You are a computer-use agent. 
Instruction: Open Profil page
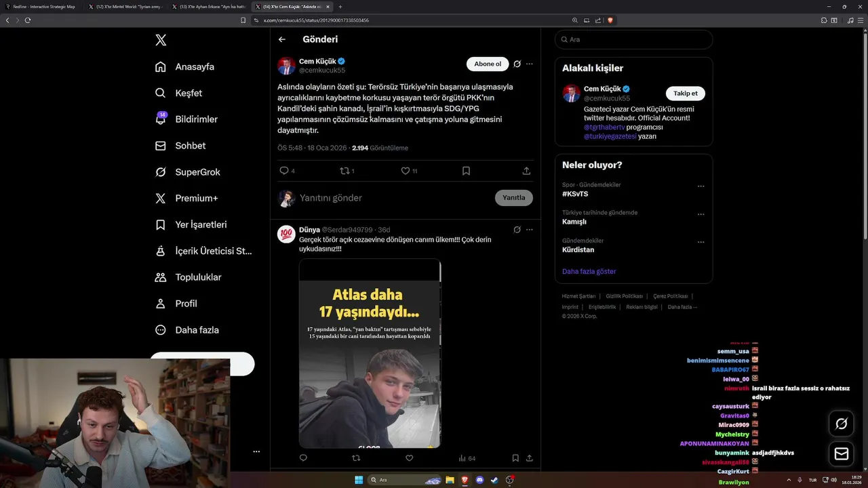pos(176,304)
